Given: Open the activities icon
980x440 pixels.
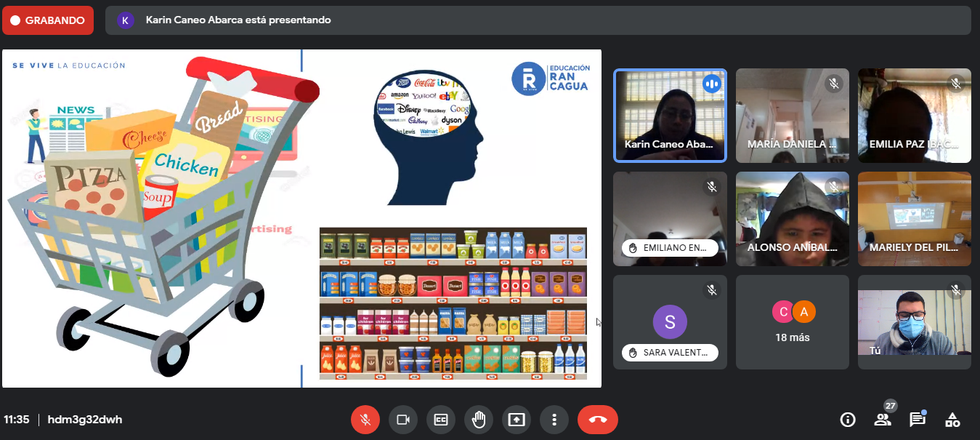Looking at the screenshot, I should (952, 420).
